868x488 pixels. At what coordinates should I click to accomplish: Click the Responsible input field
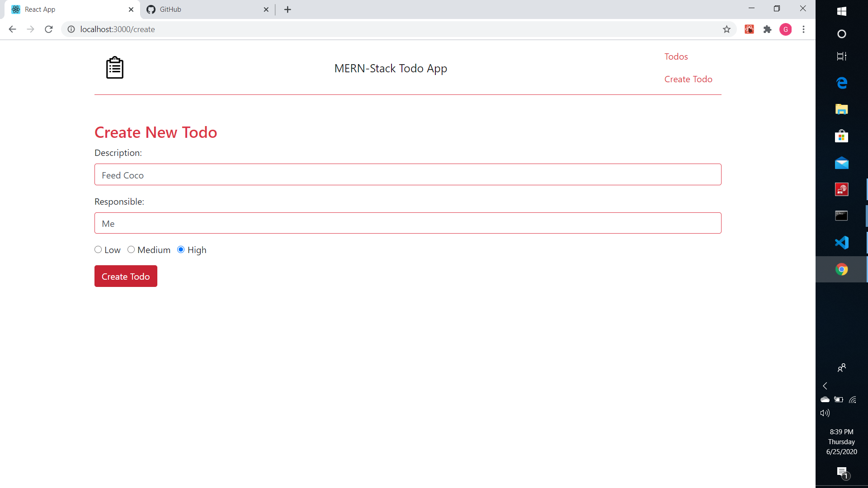407,223
